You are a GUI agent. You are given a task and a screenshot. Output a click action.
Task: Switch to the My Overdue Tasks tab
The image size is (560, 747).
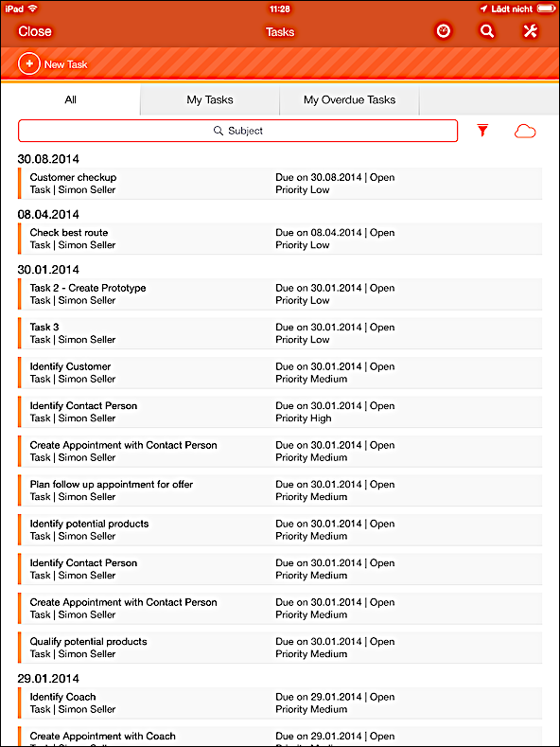[x=349, y=100]
